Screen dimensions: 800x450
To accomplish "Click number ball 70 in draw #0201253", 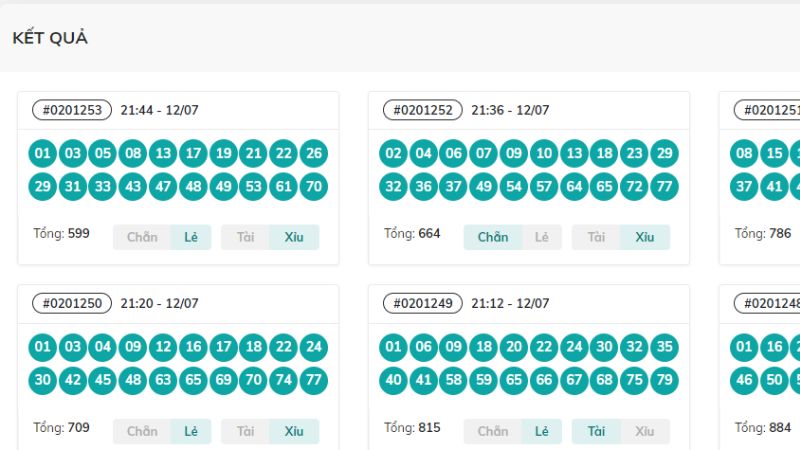I will 314,186.
